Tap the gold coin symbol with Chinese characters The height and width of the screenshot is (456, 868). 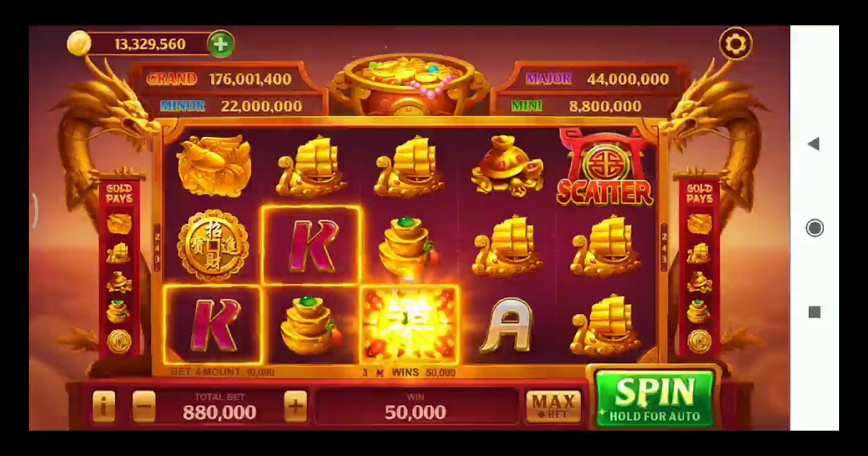point(213,245)
